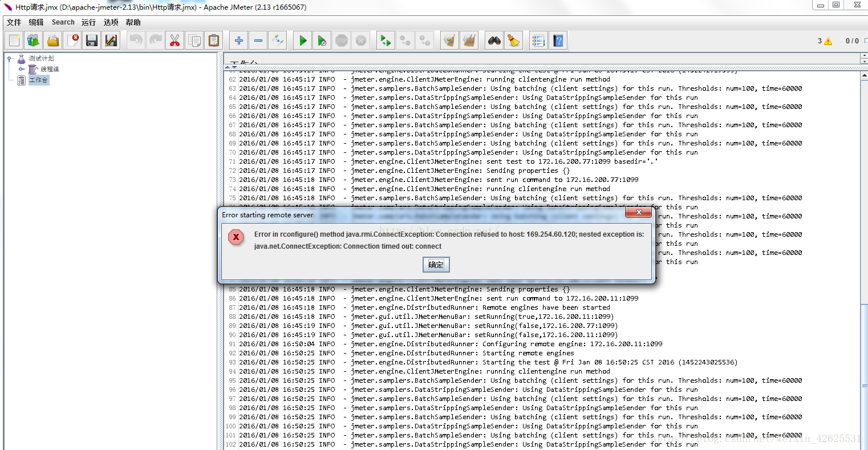
Task: Collapse the 测试计划 tree node handle
Action: coord(9,58)
